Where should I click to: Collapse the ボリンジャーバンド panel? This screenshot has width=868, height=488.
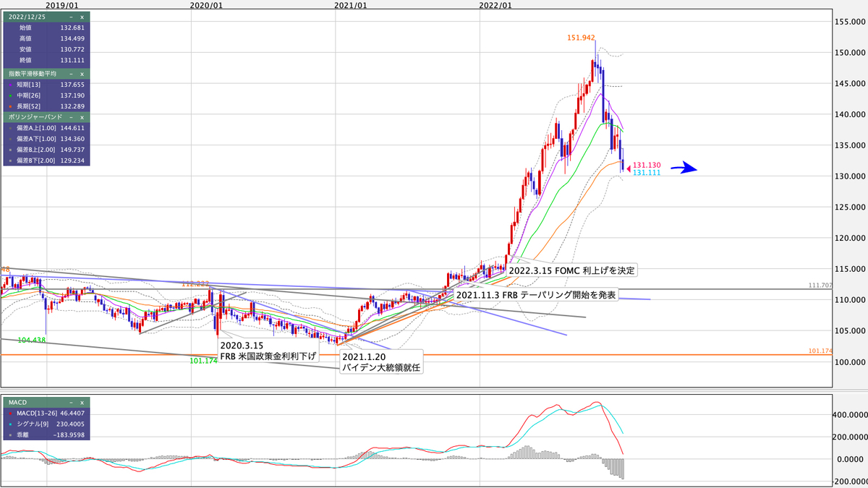(x=71, y=116)
